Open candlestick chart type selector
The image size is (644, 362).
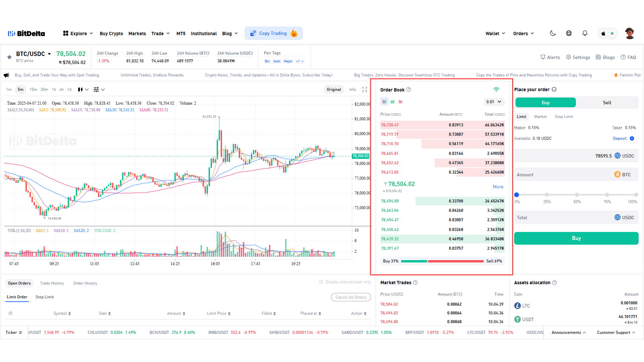(x=83, y=89)
